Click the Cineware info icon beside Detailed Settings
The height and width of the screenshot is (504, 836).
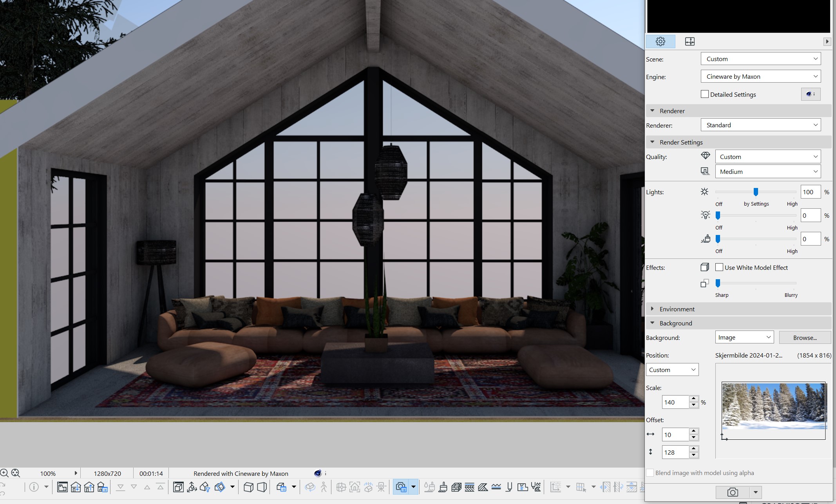pos(811,94)
